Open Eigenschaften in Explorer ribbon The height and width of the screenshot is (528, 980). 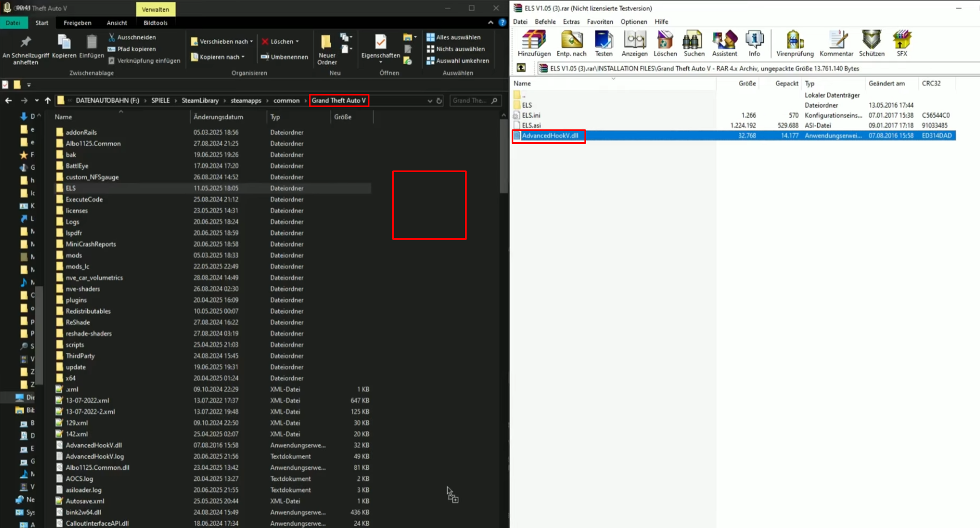point(381,49)
